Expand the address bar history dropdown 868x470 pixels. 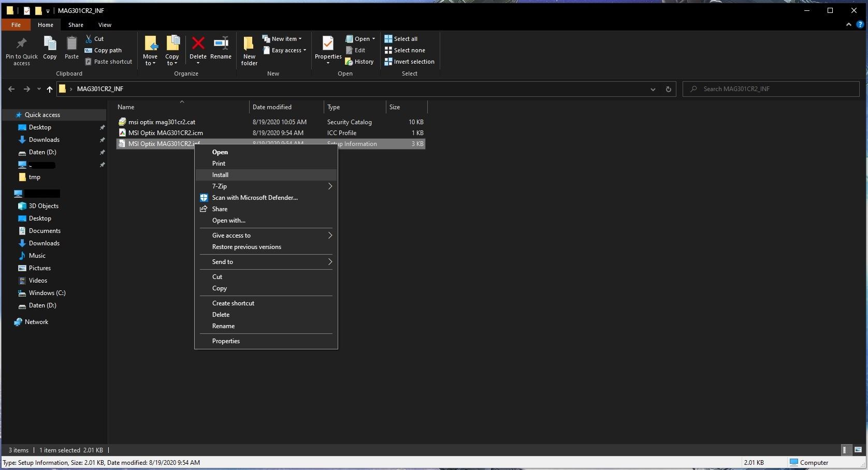coord(653,89)
